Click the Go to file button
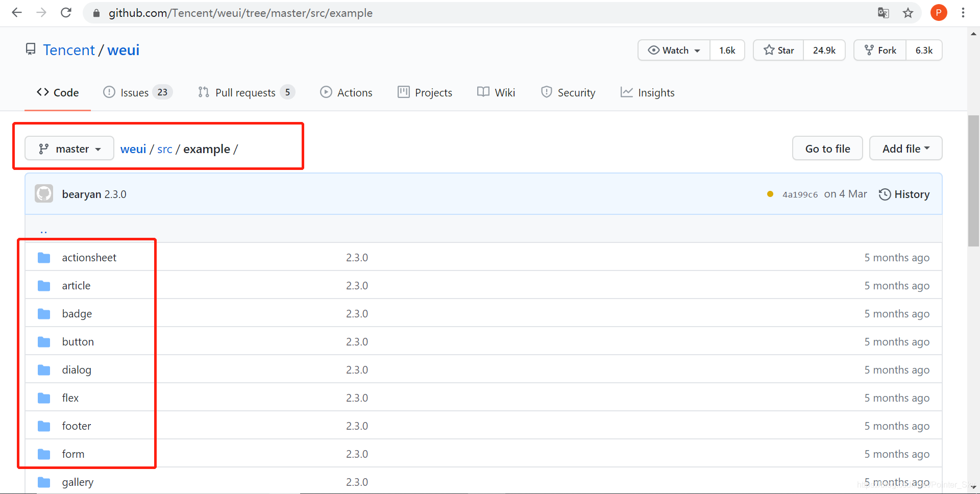The image size is (980, 494). 827,149
